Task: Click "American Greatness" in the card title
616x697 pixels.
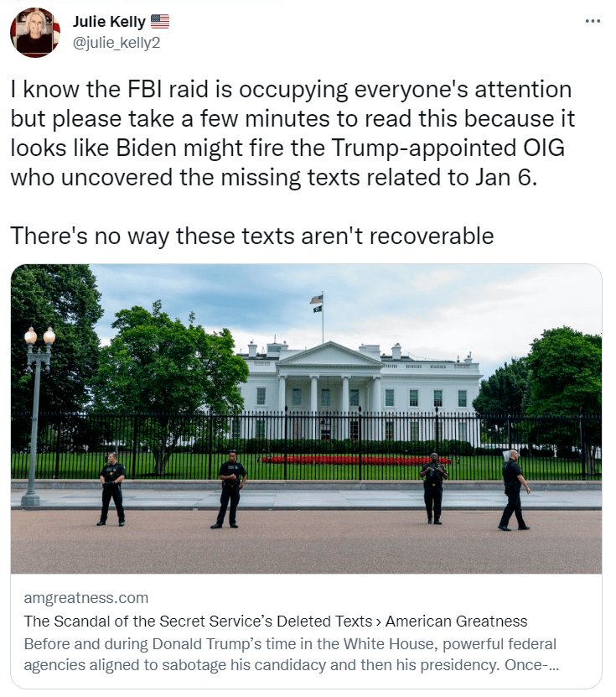Action: click(x=456, y=621)
